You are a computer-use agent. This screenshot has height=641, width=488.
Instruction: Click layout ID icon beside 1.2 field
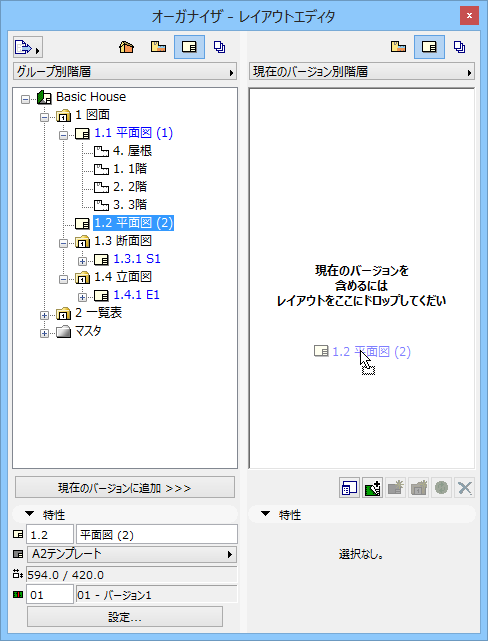coord(18,534)
